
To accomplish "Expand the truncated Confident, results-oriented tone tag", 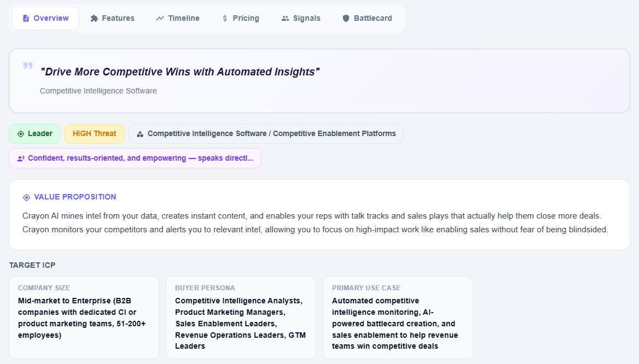I will tap(135, 158).
